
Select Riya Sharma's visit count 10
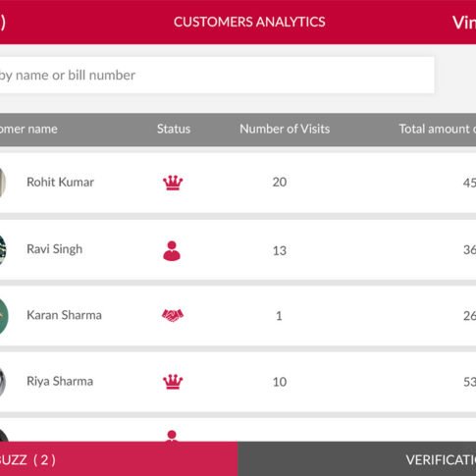tap(280, 382)
